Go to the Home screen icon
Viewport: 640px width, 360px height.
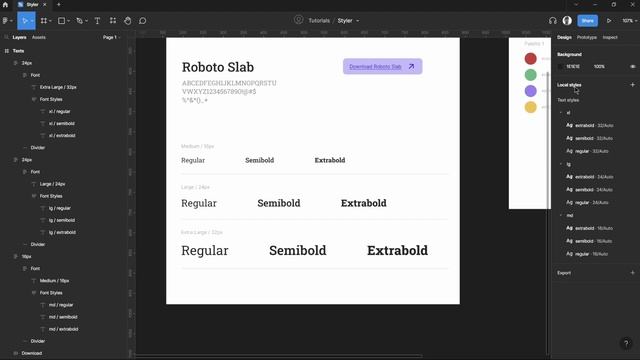[5, 4]
